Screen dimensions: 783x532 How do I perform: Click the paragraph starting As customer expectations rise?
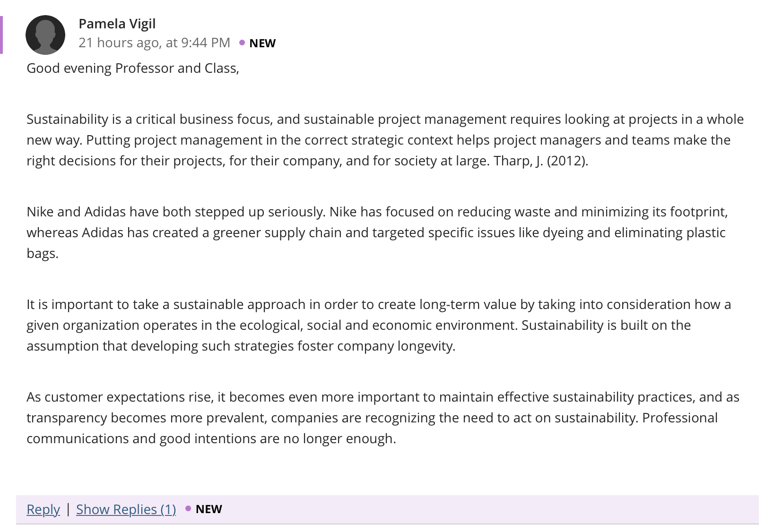click(383, 418)
